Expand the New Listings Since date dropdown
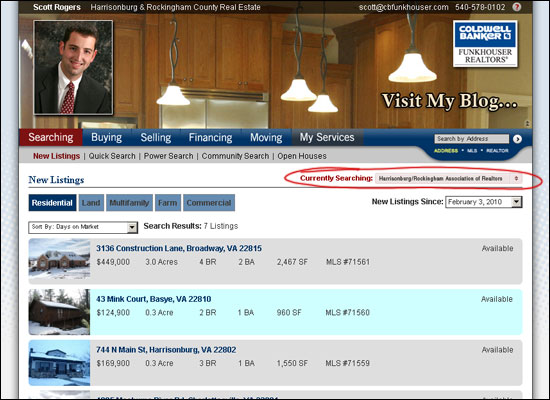 [484, 202]
